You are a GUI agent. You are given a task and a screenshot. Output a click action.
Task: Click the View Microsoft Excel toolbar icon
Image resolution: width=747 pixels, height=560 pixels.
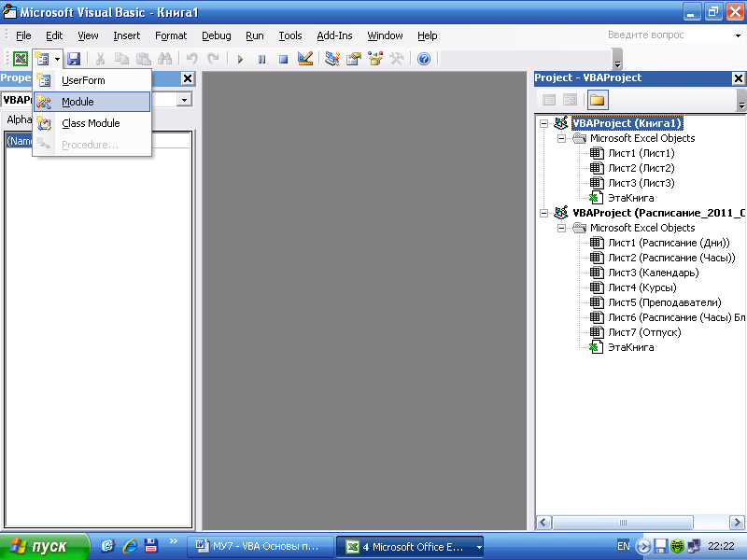(x=20, y=59)
